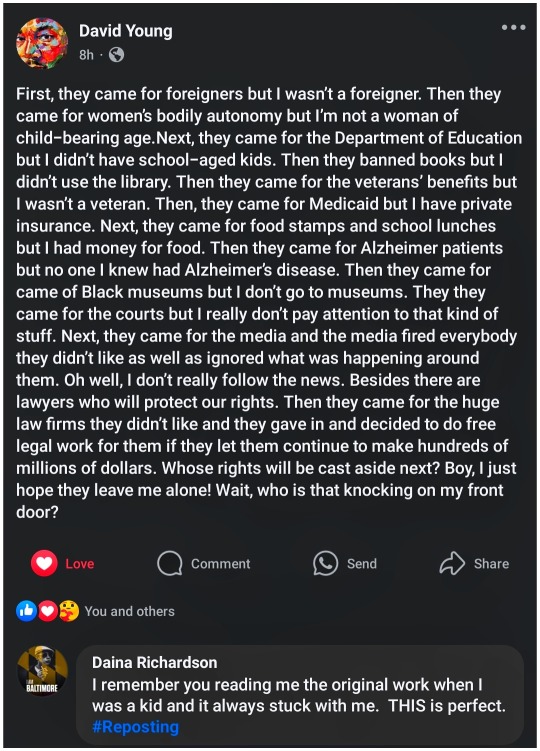This screenshot has height=751, width=540.
Task: Open Daina Richardson's Baltimore profile picture
Action: click(x=42, y=671)
